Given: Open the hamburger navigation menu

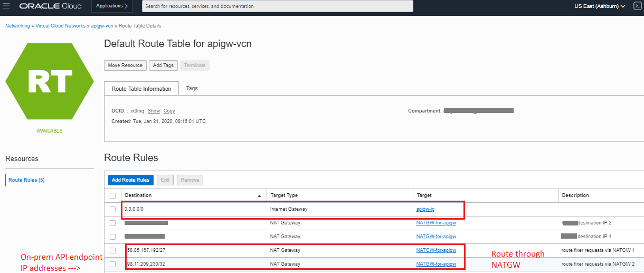Looking at the screenshot, I should [x=7, y=6].
